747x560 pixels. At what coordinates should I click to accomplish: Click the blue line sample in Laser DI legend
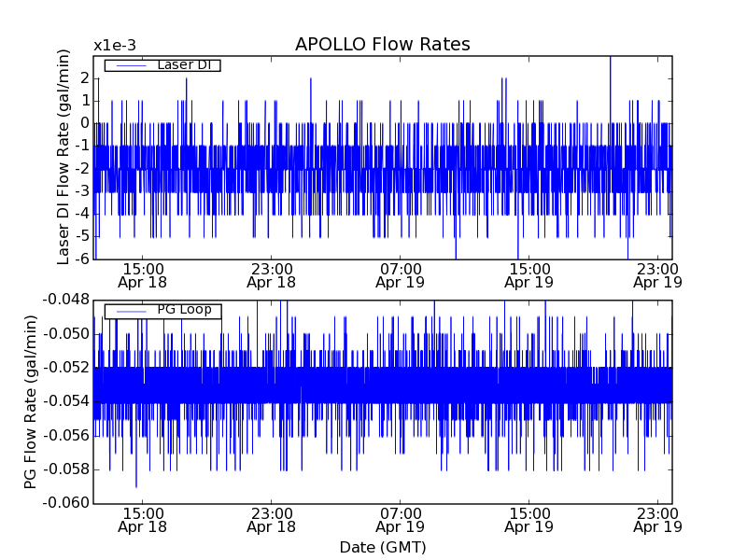coord(128,65)
